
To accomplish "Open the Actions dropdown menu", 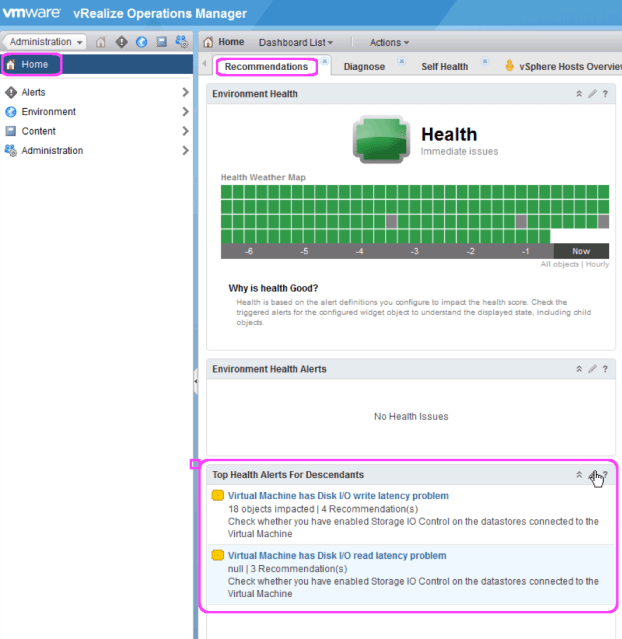I will (x=389, y=42).
